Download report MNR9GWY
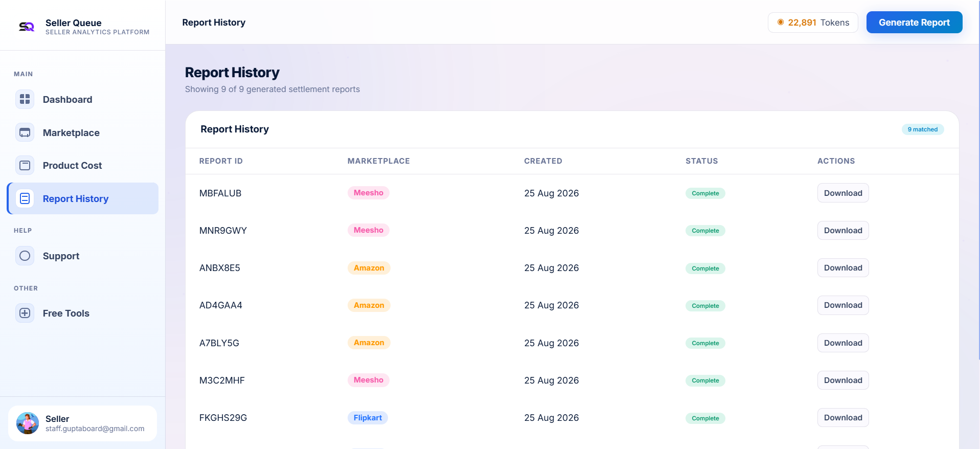This screenshot has height=449, width=980. point(843,230)
